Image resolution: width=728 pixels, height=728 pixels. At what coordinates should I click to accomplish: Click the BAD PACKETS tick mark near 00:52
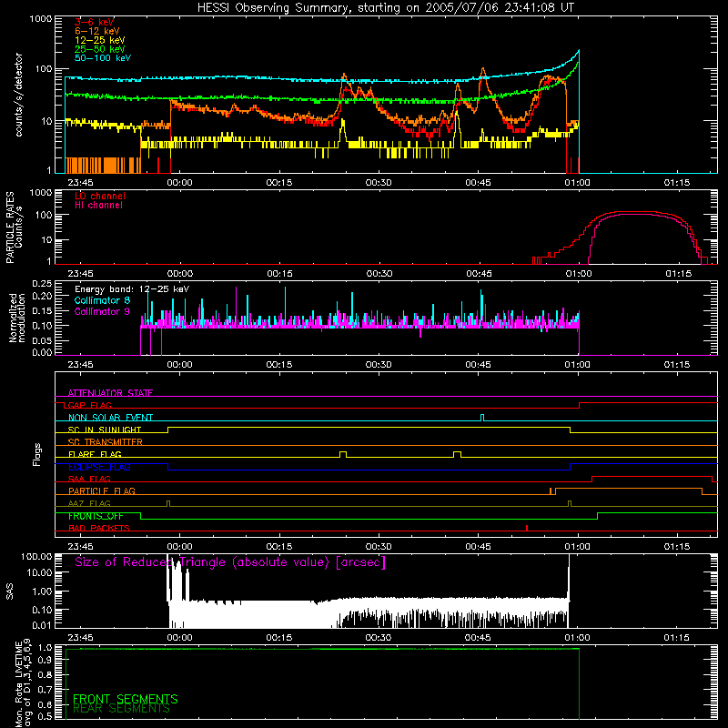click(x=527, y=528)
